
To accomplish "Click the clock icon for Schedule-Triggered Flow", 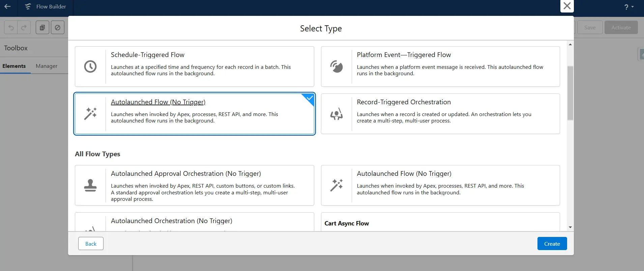I will coord(90,66).
